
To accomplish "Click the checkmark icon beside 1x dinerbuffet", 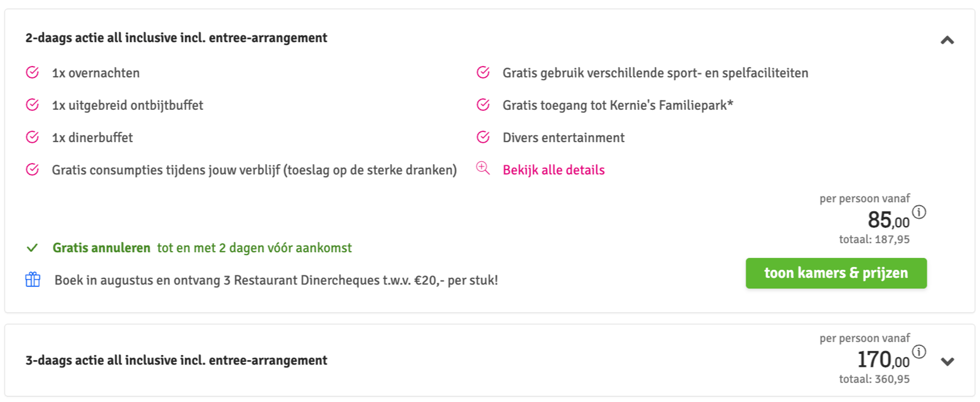I will [x=32, y=137].
